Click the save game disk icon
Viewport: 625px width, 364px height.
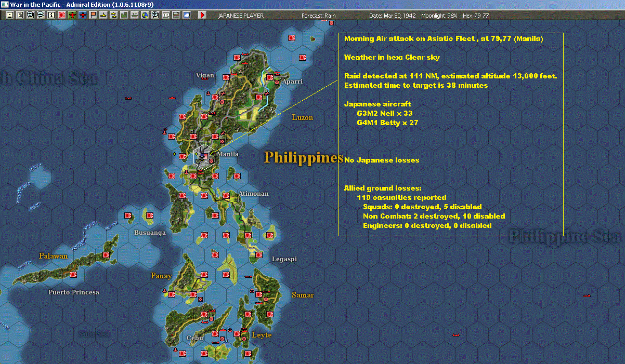click(x=10, y=15)
